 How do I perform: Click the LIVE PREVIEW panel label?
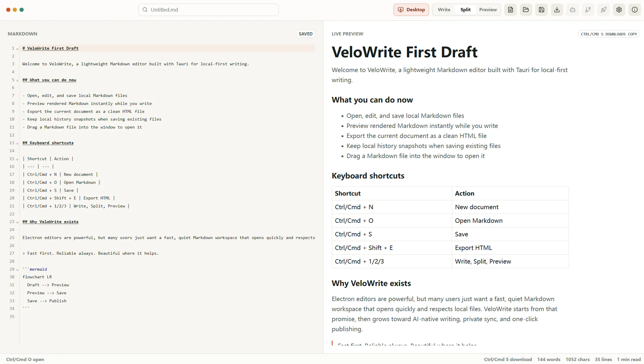tap(347, 34)
